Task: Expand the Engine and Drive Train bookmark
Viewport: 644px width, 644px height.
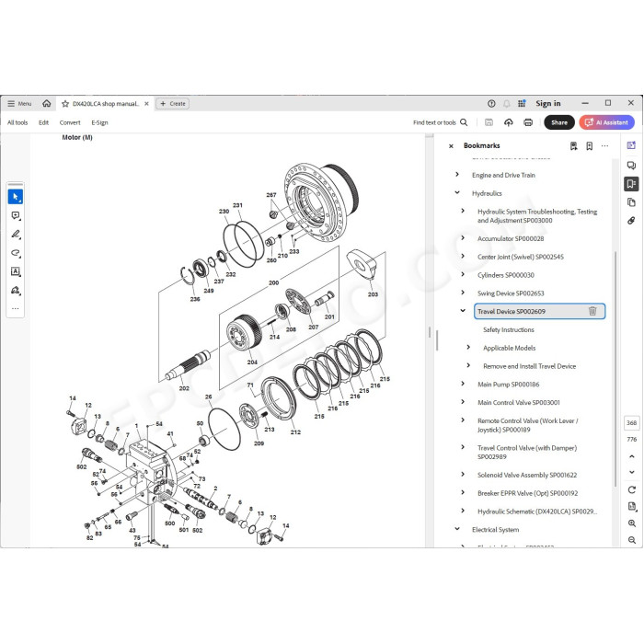Action: point(457,175)
